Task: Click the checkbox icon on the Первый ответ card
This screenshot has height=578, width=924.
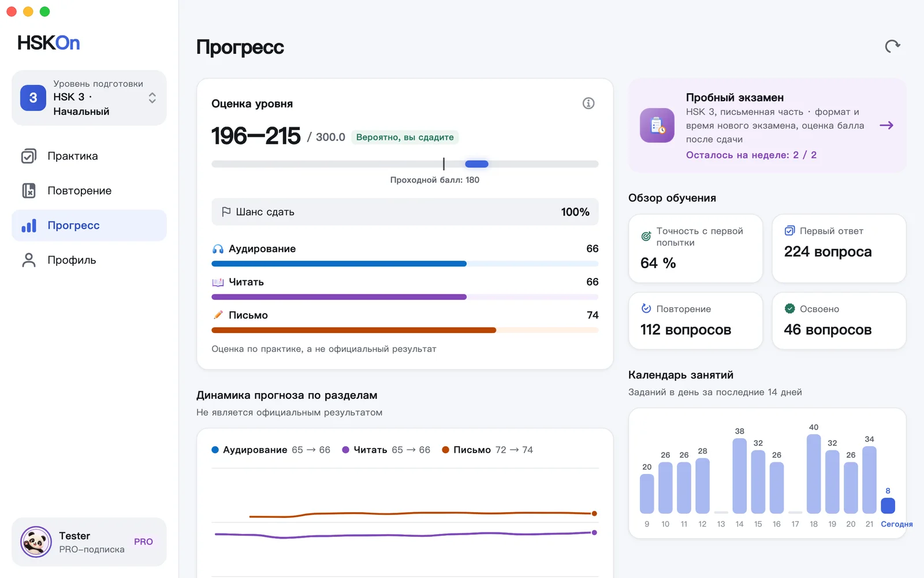Action: (789, 231)
